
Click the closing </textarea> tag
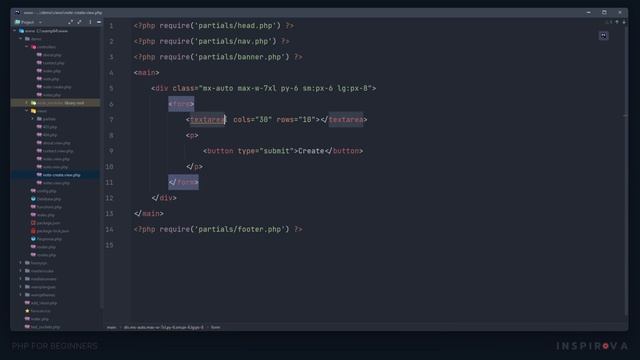click(344, 120)
